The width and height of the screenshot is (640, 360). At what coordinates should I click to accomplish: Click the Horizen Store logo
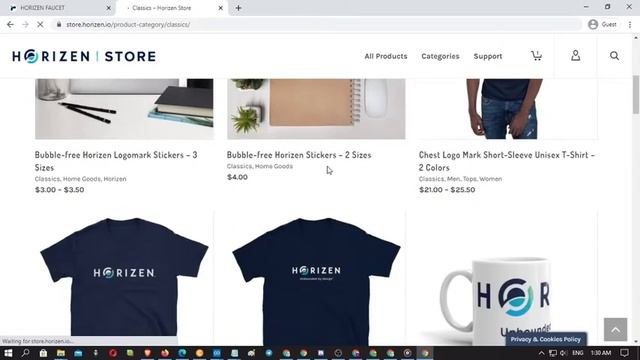pos(84,56)
